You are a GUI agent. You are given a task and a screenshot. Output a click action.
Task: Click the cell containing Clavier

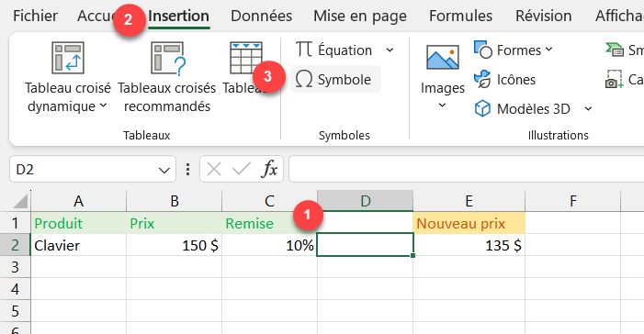(x=78, y=245)
